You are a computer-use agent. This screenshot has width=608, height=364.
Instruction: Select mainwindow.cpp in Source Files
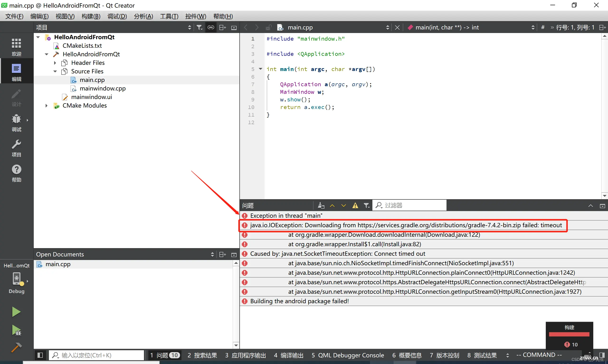tap(102, 88)
